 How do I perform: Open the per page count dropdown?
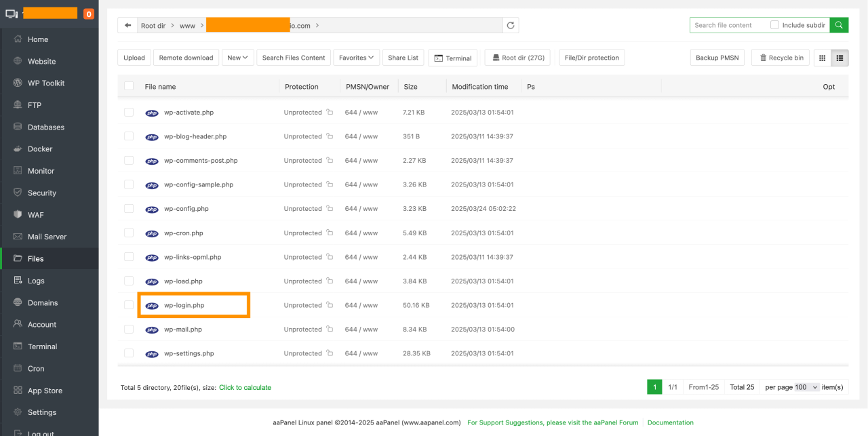[806, 387]
